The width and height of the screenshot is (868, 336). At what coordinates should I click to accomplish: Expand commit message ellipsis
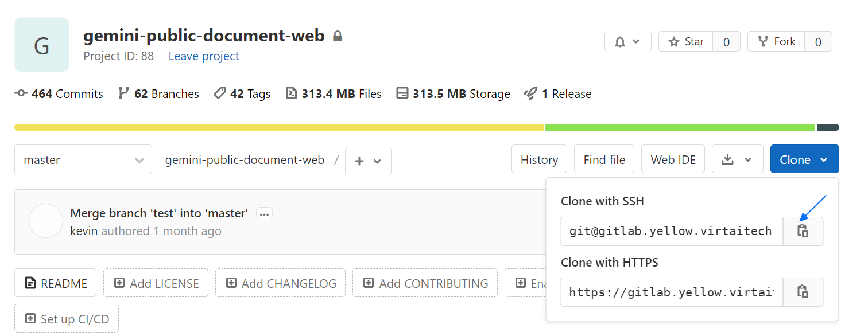click(x=264, y=213)
